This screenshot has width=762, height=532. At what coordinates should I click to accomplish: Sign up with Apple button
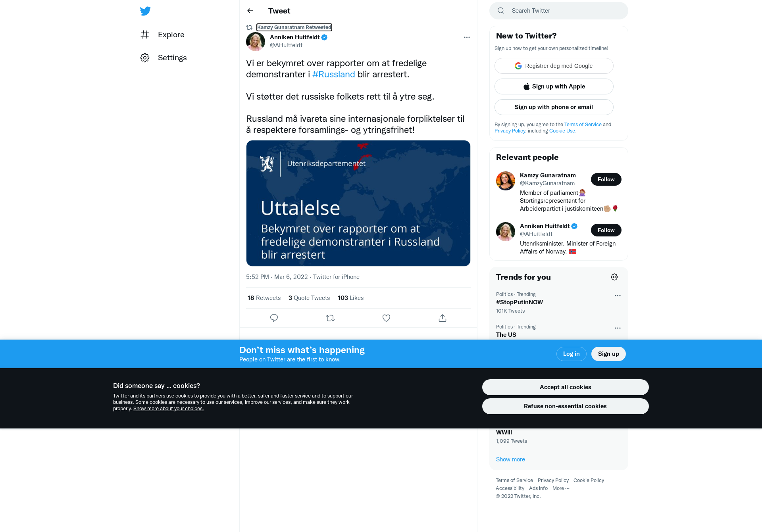pyautogui.click(x=554, y=86)
